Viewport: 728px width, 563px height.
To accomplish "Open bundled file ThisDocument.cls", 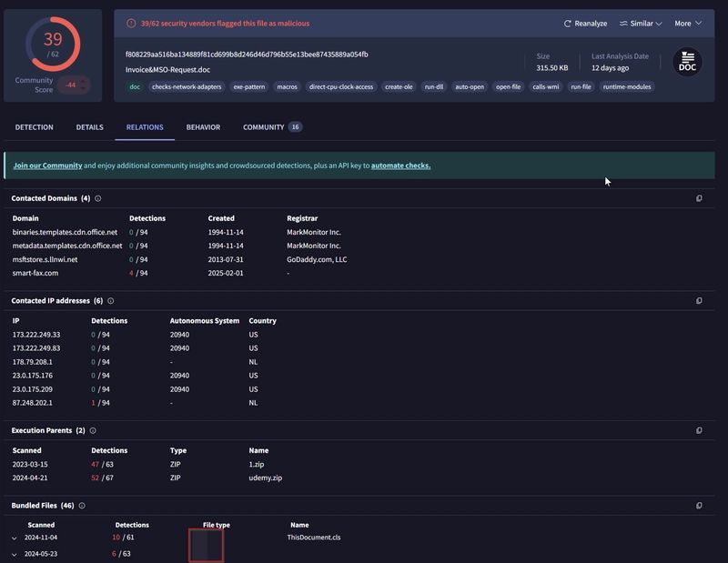I will 314,538.
